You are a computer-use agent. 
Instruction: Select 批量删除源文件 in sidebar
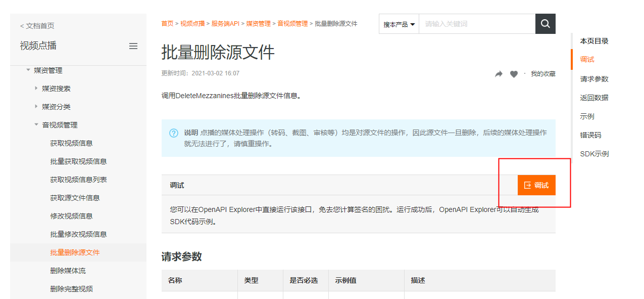click(x=75, y=252)
